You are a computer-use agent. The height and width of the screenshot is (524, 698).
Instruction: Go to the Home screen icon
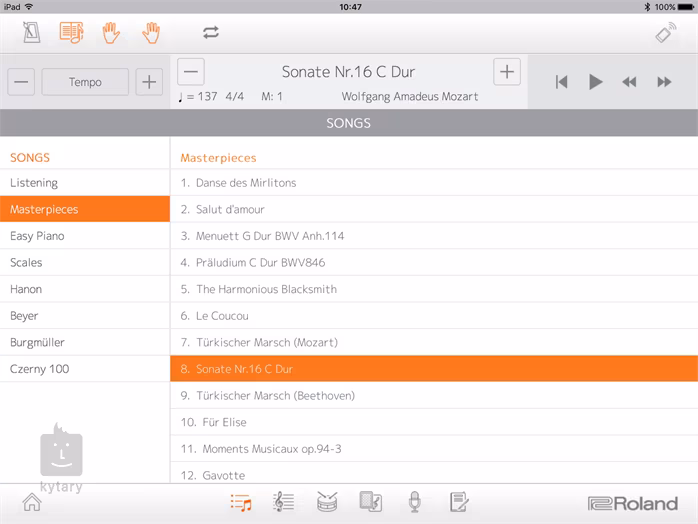32,502
